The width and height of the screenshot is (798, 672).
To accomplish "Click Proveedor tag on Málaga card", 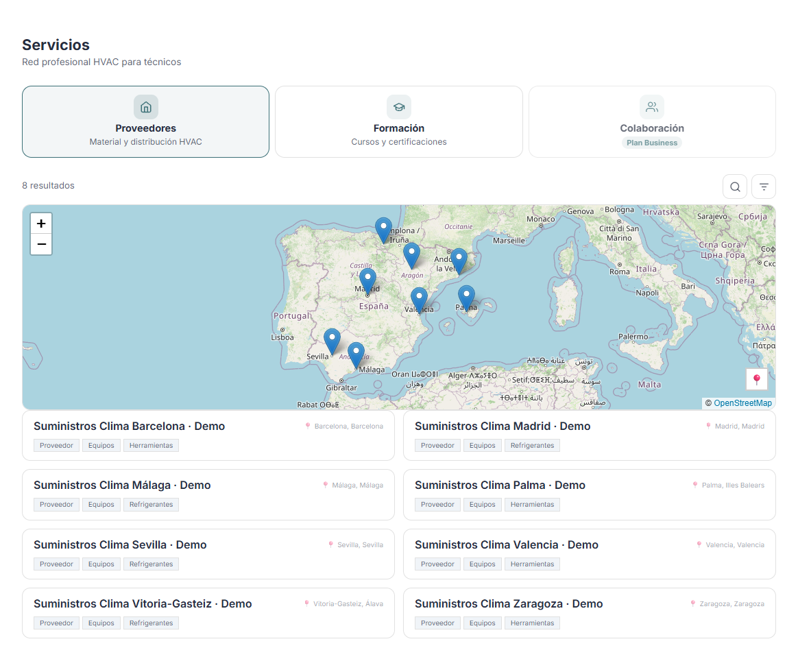I will [x=56, y=505].
